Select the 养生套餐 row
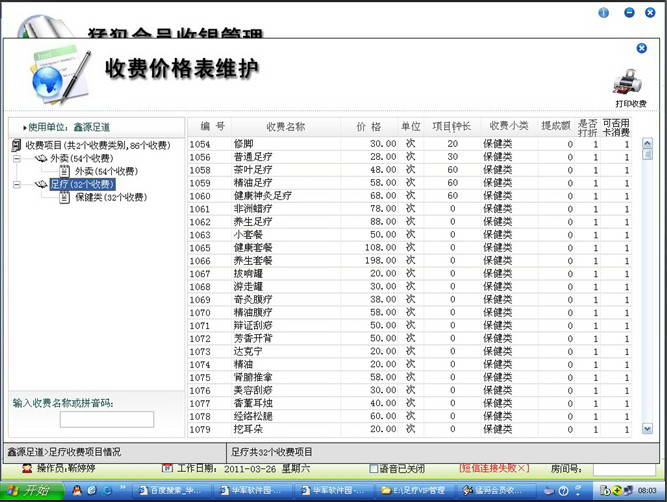 click(410, 260)
